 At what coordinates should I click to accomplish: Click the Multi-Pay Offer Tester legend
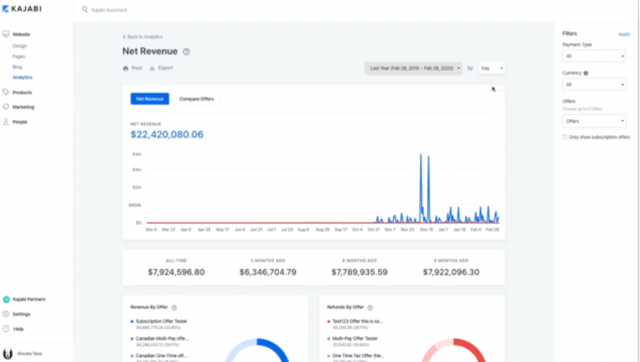pyautogui.click(x=355, y=338)
